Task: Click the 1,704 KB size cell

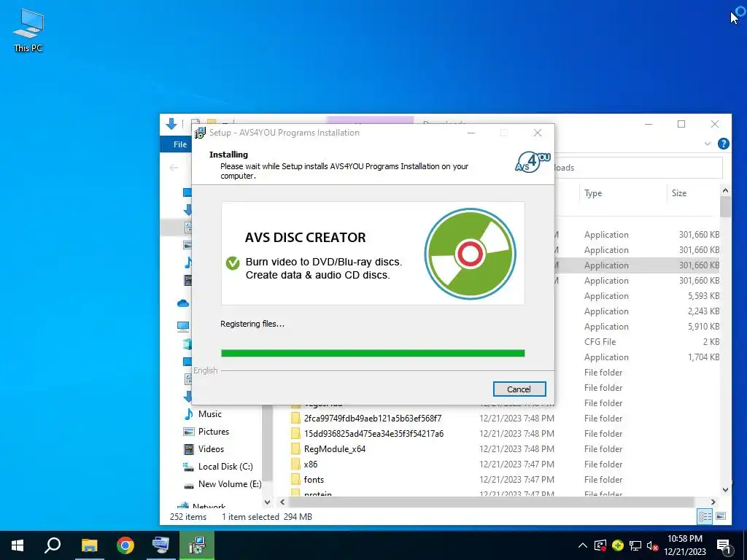Action: [x=703, y=357]
